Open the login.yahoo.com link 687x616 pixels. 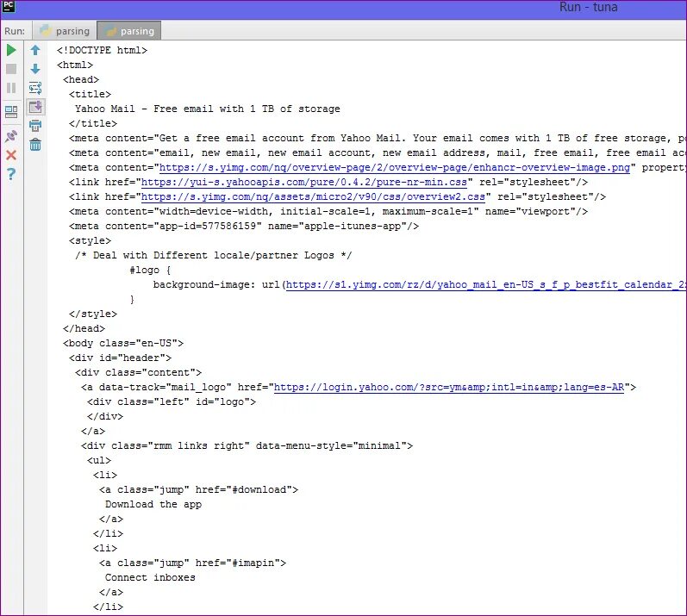point(448,388)
